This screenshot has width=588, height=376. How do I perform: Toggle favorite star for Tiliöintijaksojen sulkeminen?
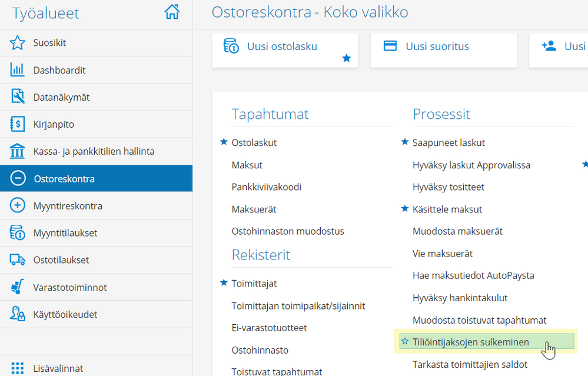coord(405,342)
